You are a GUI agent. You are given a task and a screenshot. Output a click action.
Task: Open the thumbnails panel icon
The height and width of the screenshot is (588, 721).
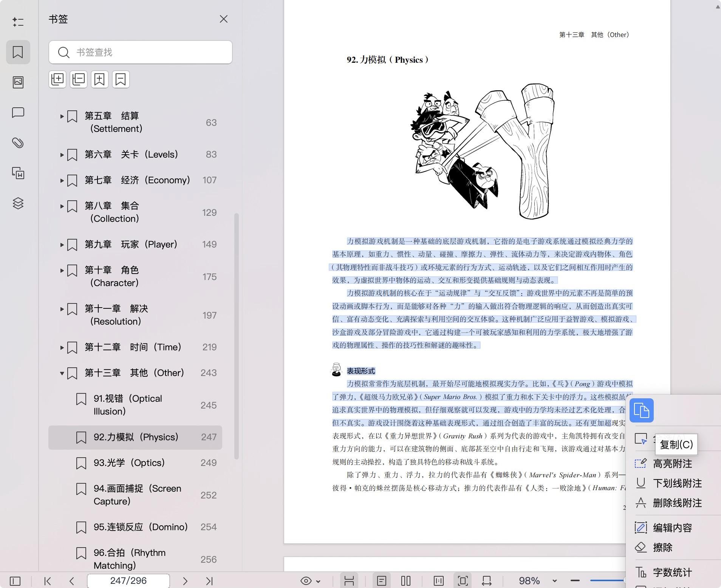[x=18, y=82]
